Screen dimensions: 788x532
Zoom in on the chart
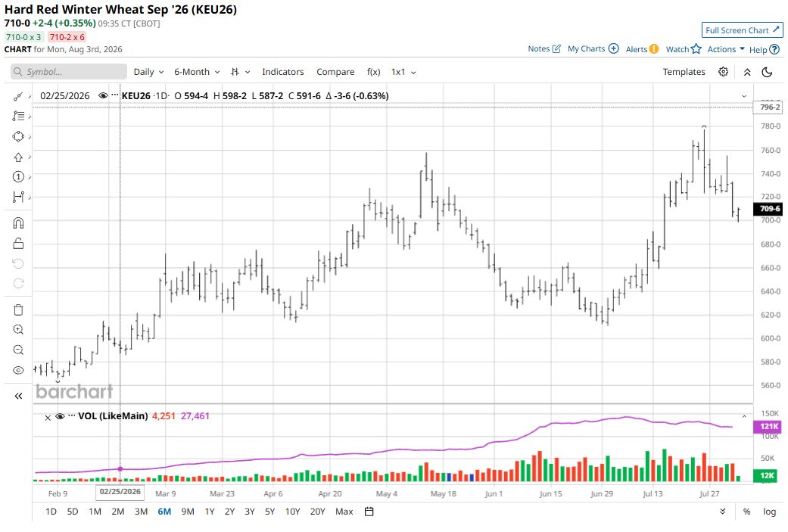point(18,329)
